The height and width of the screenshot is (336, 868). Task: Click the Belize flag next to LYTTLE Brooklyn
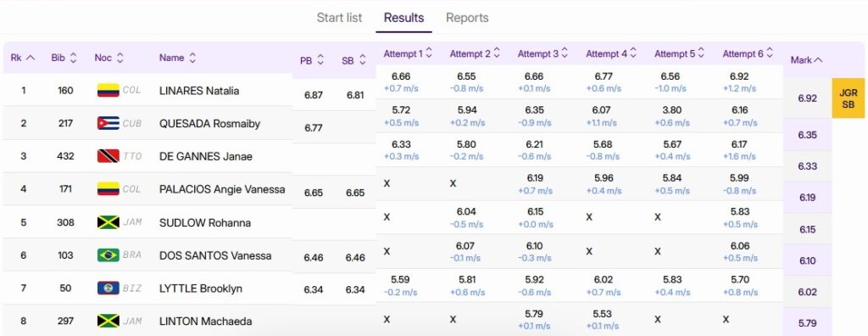pyautogui.click(x=108, y=288)
